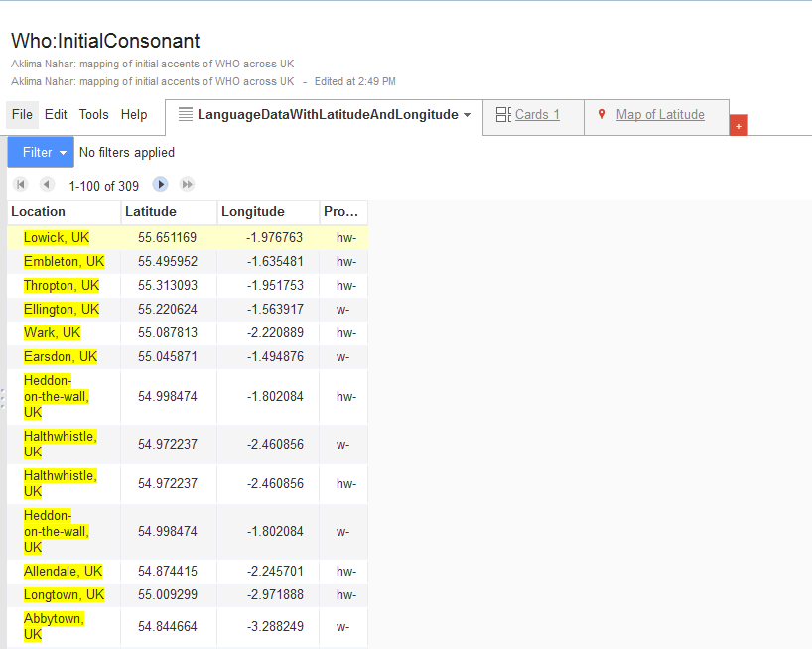Open the Tools menu
This screenshot has width=812, height=649.
(94, 115)
